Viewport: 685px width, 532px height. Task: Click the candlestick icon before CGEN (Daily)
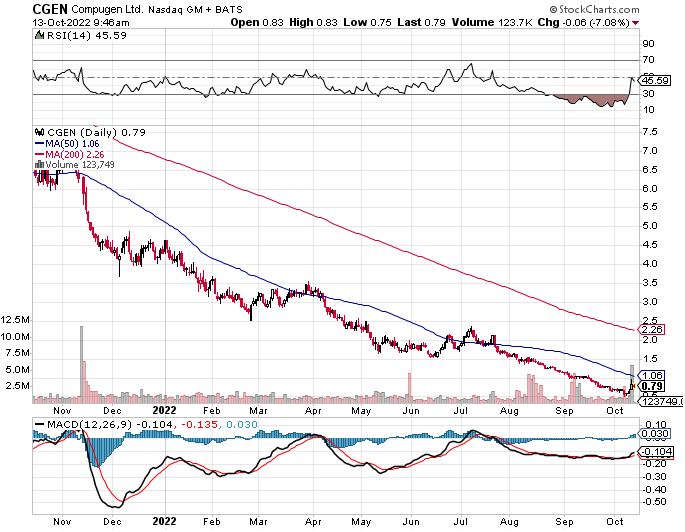pos(39,132)
